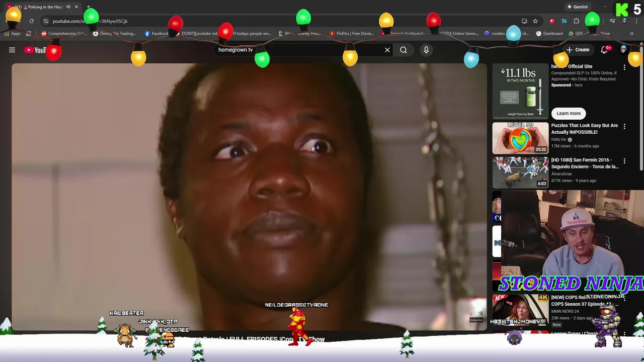Open the Facebook bookmark
644x362 pixels.
tap(156, 34)
